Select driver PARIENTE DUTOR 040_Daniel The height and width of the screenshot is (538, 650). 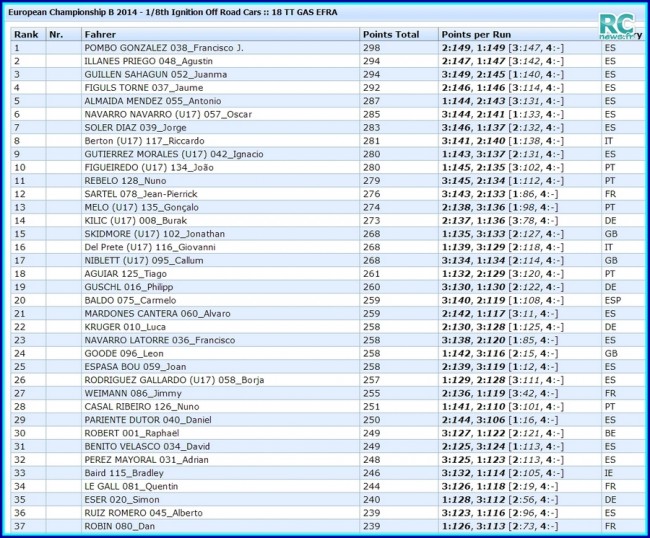click(x=148, y=420)
